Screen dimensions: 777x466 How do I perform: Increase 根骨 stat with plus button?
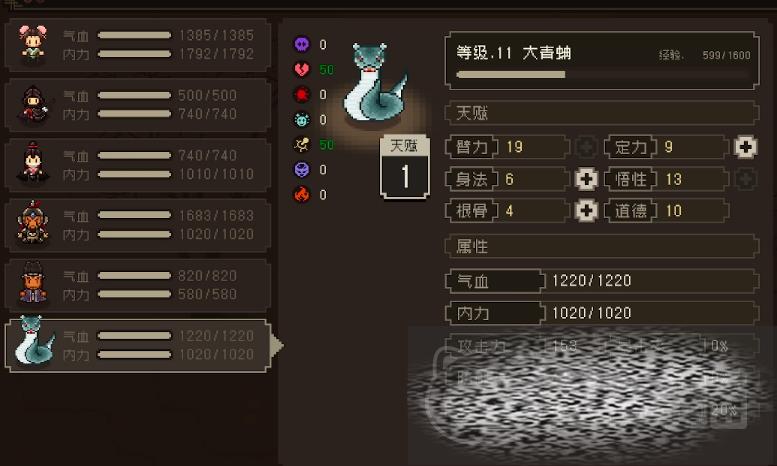click(586, 211)
